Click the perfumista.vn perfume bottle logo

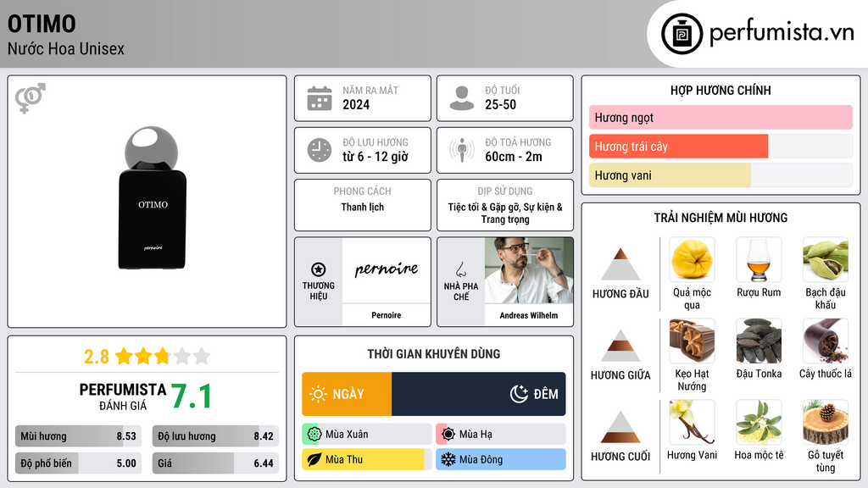coord(682,34)
